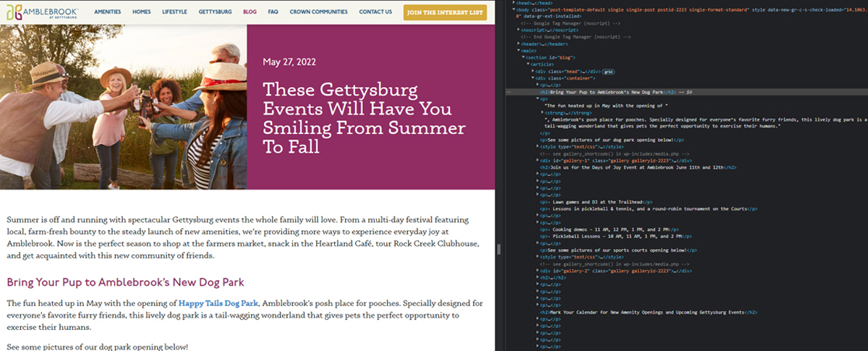The height and width of the screenshot is (351, 868).
Task: Open the Amenities menu
Action: tap(107, 12)
